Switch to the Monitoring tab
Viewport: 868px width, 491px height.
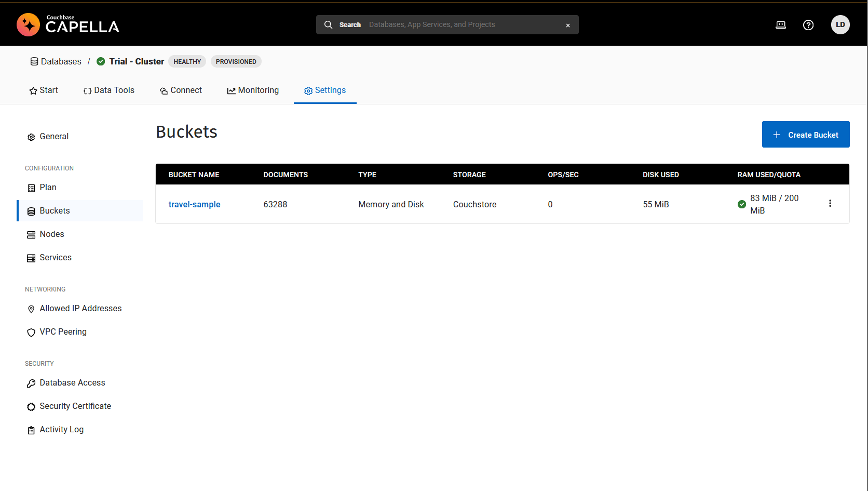coord(253,90)
